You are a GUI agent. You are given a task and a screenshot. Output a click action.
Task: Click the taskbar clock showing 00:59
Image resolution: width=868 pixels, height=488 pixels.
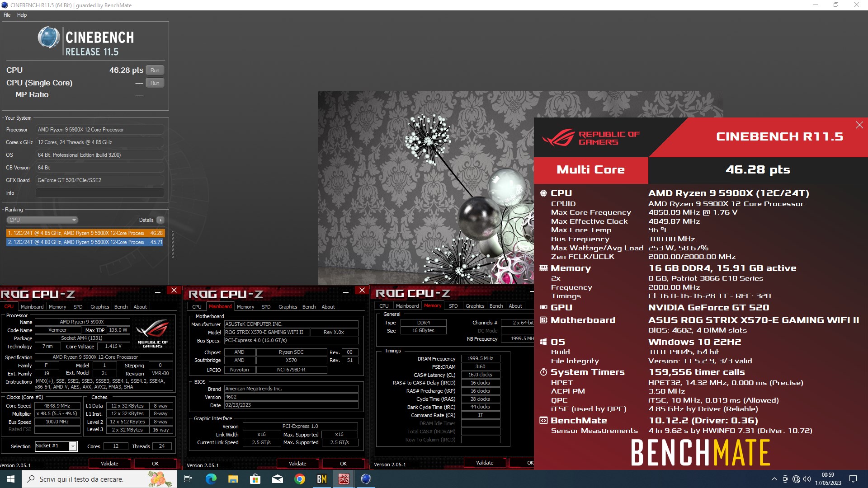click(x=828, y=479)
